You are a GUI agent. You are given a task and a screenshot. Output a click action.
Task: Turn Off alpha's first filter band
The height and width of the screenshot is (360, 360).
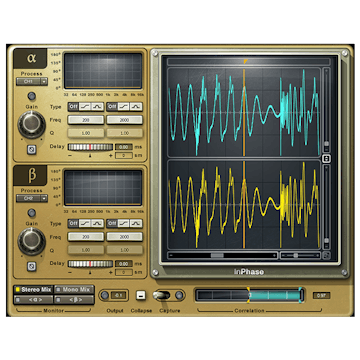73,107
